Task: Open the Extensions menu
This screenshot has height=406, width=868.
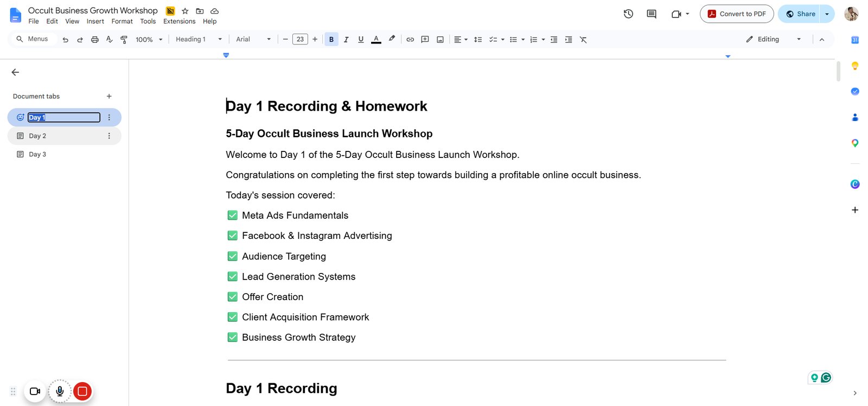Action: tap(179, 22)
